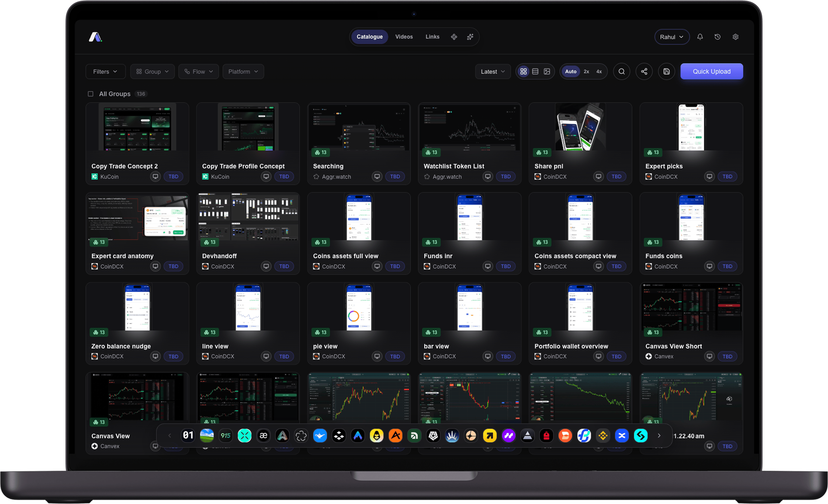Open the Latest sort dropdown
The width and height of the screenshot is (828, 504).
pos(493,71)
